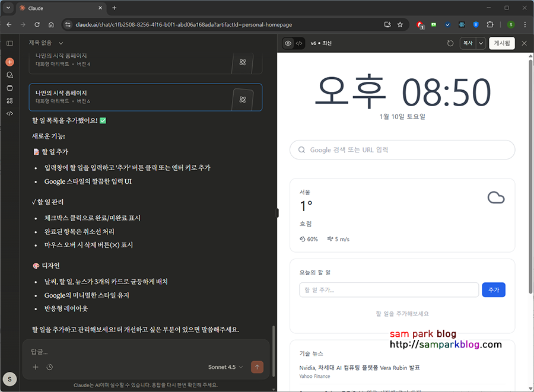Open the projects sidebar icon
534x392 pixels.
click(x=10, y=88)
